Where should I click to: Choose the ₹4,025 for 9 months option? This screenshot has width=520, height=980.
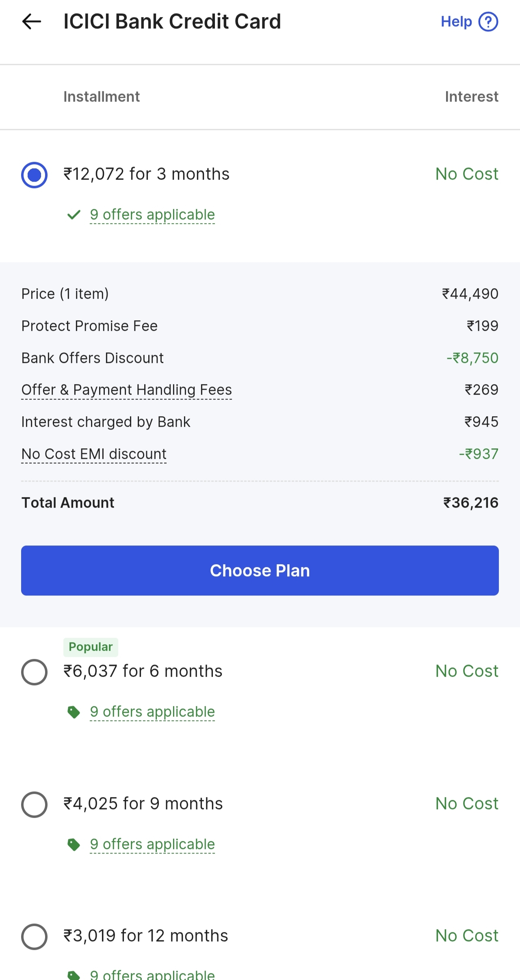34,804
